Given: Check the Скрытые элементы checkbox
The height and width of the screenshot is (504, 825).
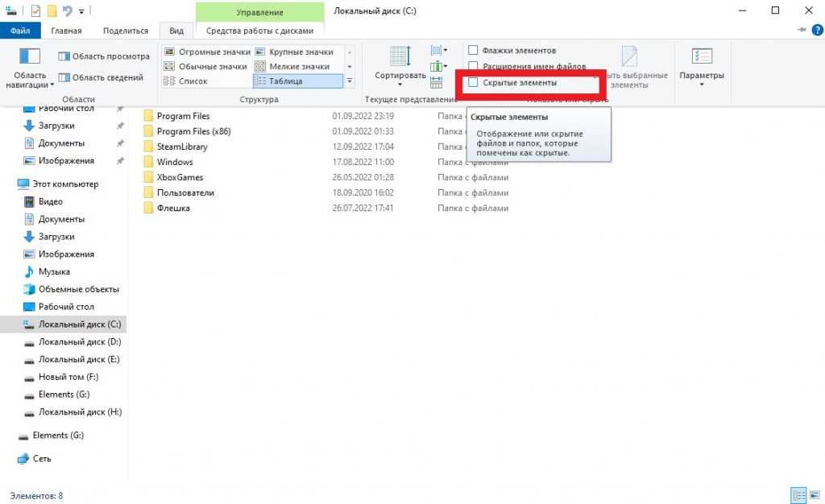Looking at the screenshot, I should coord(474,83).
